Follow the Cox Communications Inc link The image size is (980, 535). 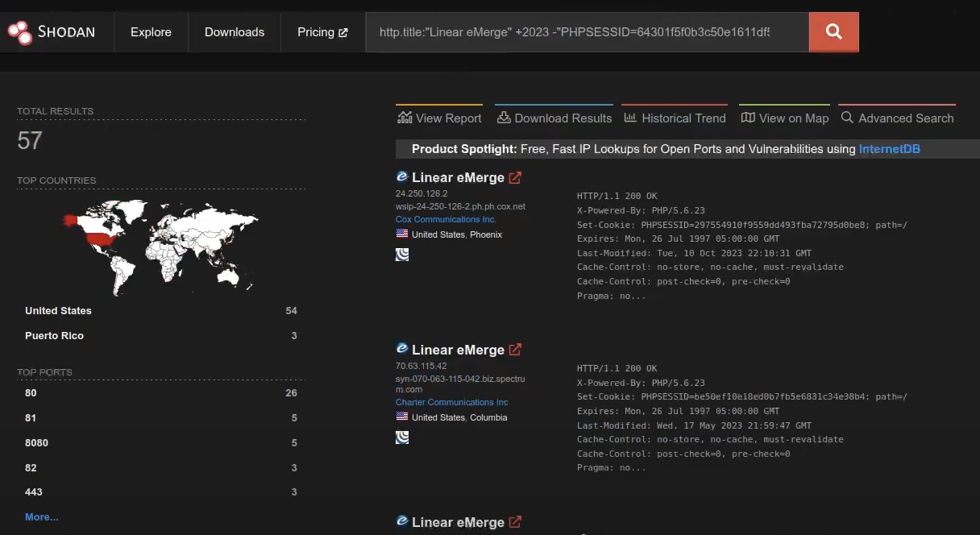tap(445, 219)
